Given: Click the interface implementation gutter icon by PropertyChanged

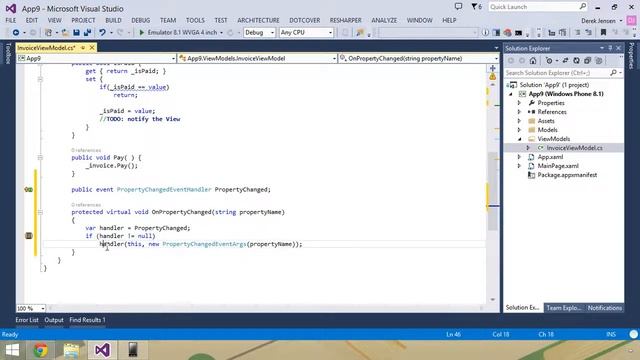Looking at the screenshot, I should 29,189.
